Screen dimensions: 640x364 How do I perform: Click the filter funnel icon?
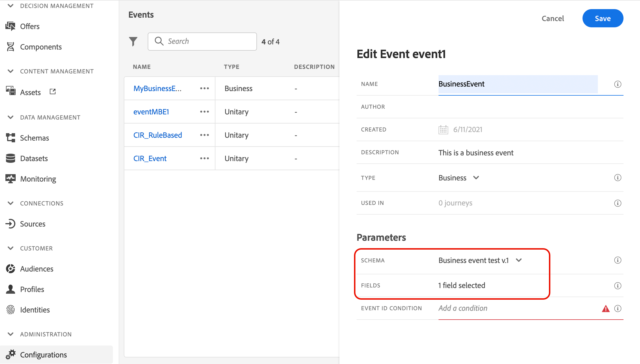pos(133,42)
